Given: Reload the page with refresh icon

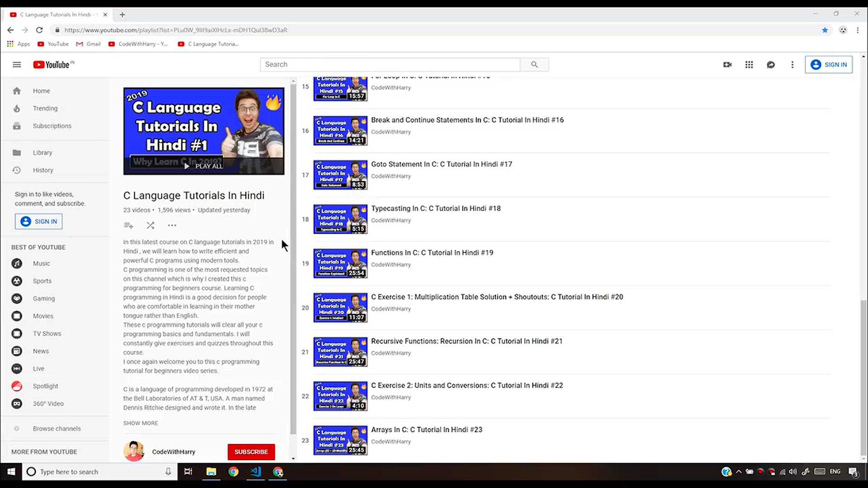Looking at the screenshot, I should coord(39,30).
